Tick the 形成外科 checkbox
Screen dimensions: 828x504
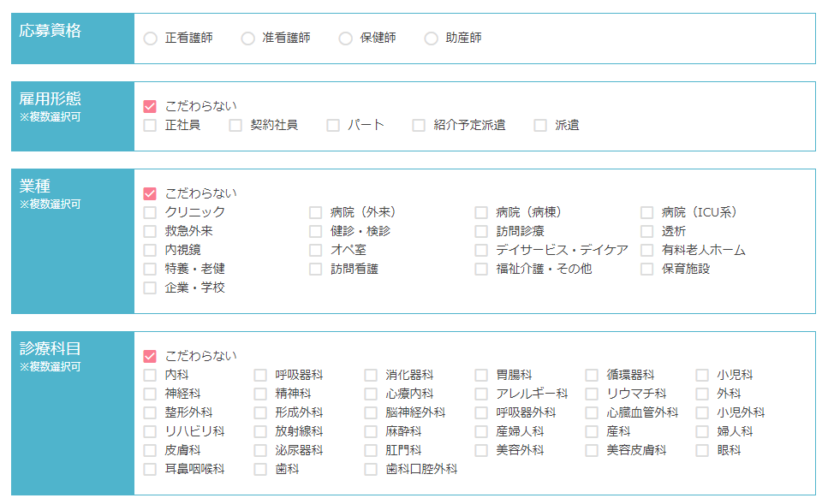(260, 413)
